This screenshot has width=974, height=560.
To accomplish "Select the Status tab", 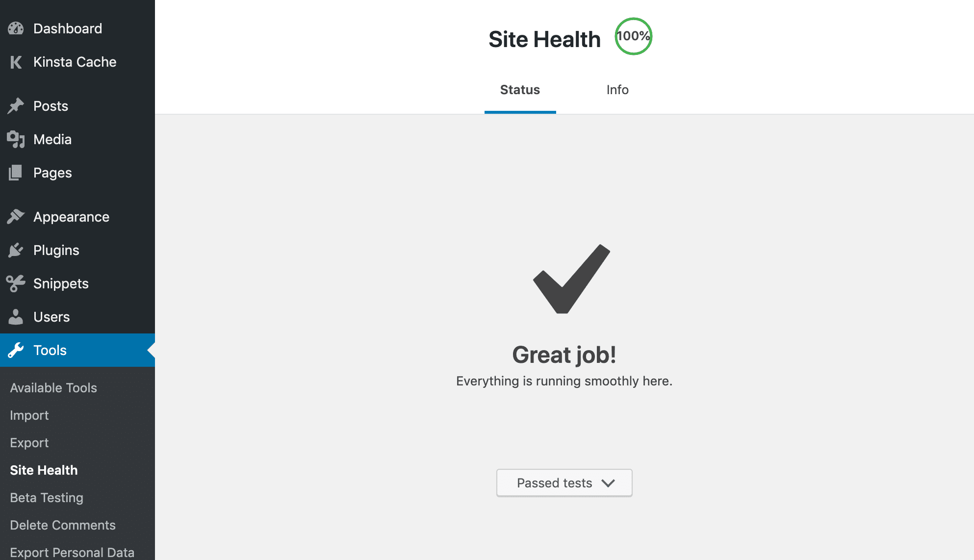I will [520, 89].
